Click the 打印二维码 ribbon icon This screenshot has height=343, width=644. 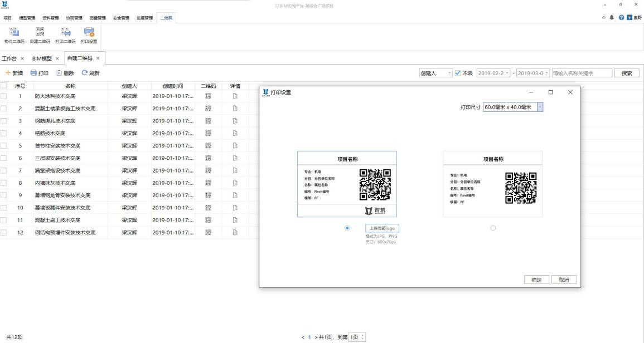[x=65, y=32]
